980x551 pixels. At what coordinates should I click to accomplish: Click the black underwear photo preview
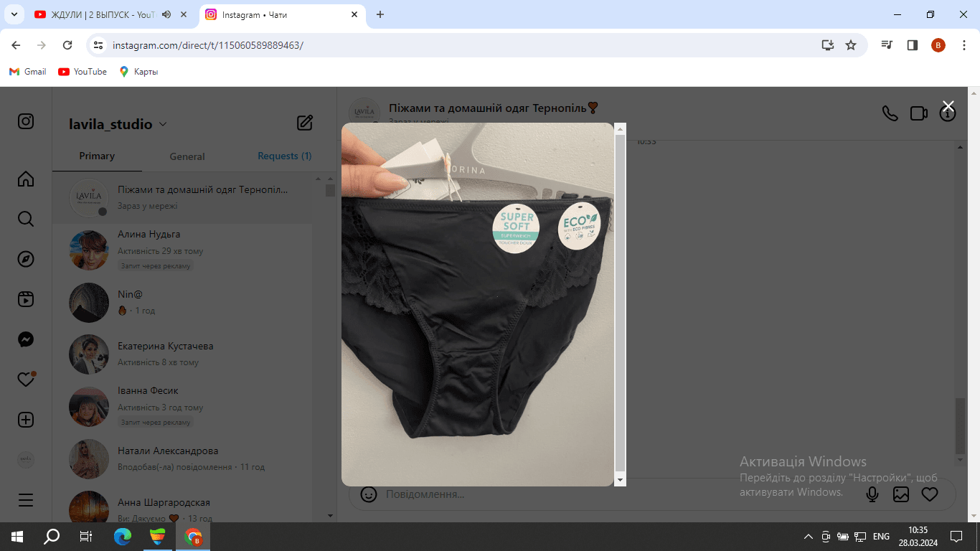click(477, 304)
